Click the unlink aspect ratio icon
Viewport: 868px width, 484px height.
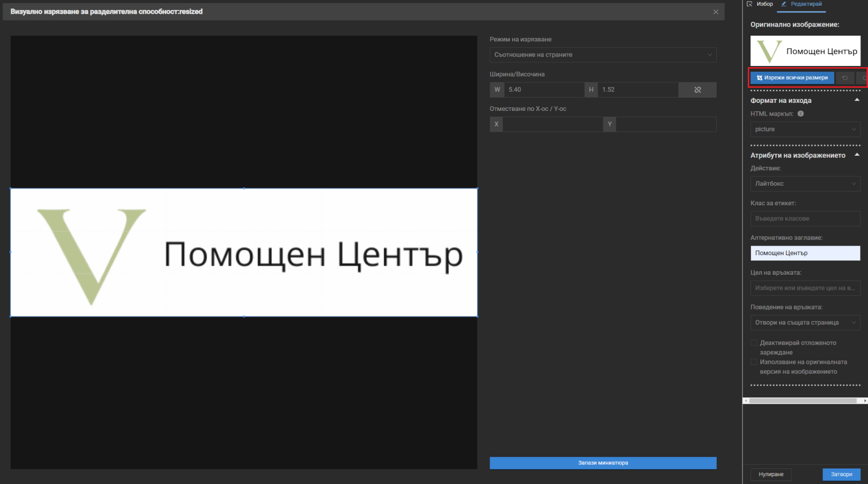(x=697, y=89)
